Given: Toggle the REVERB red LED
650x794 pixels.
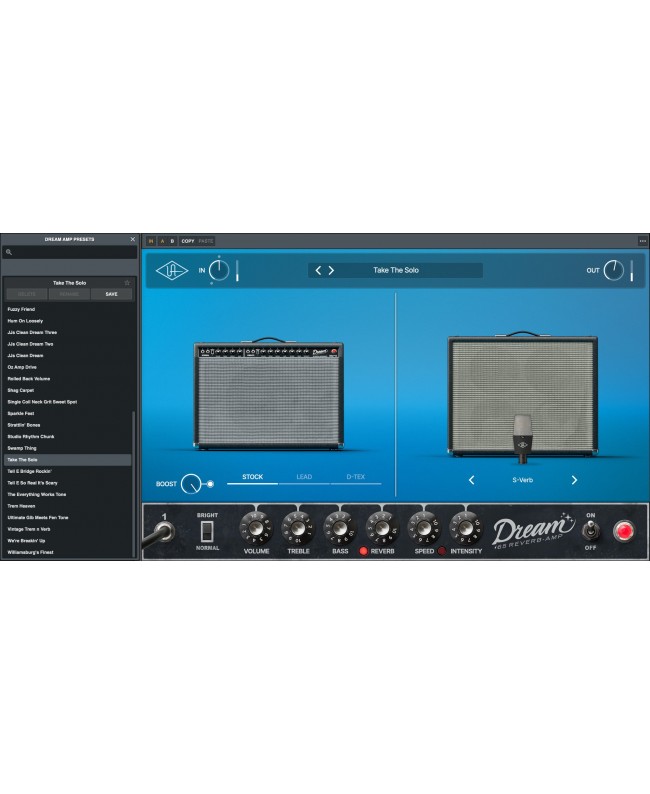Looking at the screenshot, I should pos(363,551).
